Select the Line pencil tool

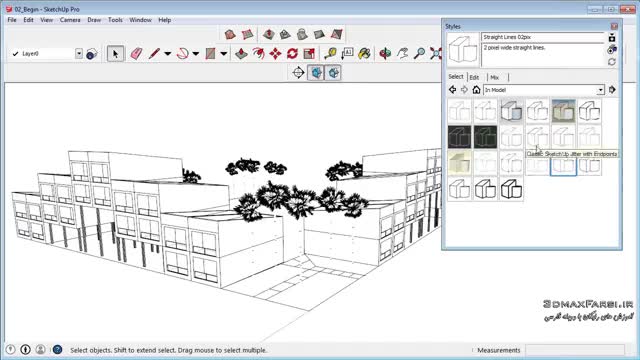tap(154, 53)
